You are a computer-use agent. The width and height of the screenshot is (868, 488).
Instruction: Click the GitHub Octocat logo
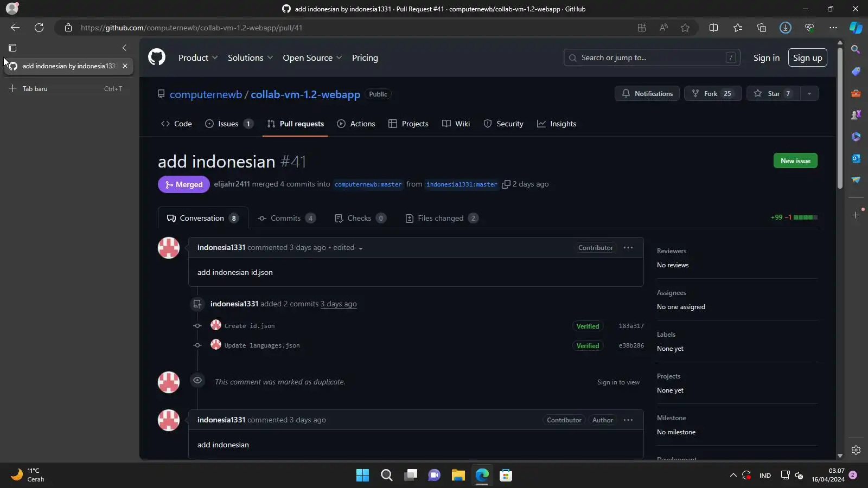click(157, 57)
